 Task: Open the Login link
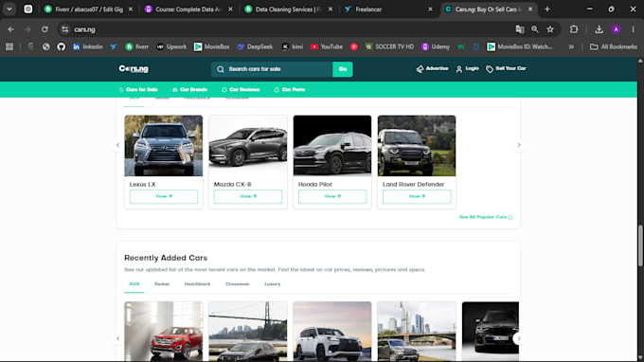point(468,68)
